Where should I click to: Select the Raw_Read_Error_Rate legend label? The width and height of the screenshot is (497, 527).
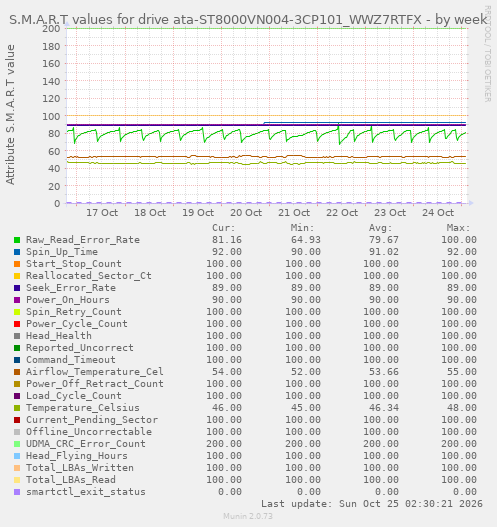83,240
